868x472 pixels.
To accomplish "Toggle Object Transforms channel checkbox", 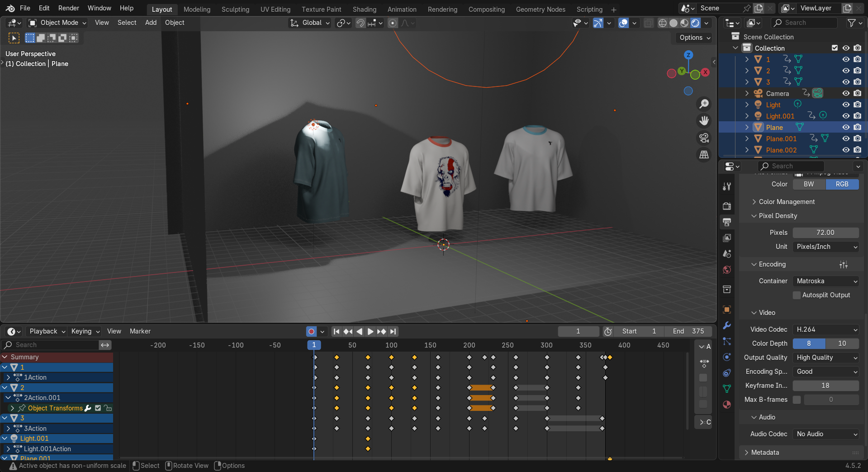I will coord(98,408).
